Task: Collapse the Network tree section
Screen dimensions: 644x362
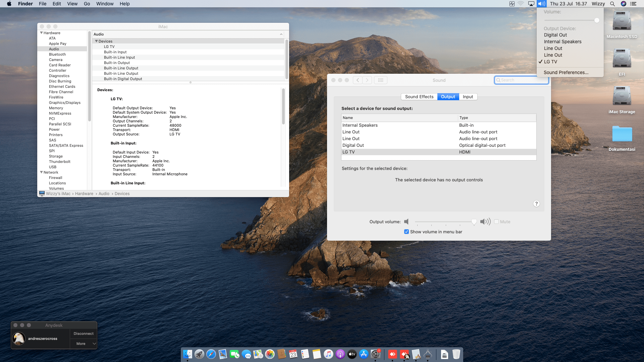Action: click(x=41, y=172)
